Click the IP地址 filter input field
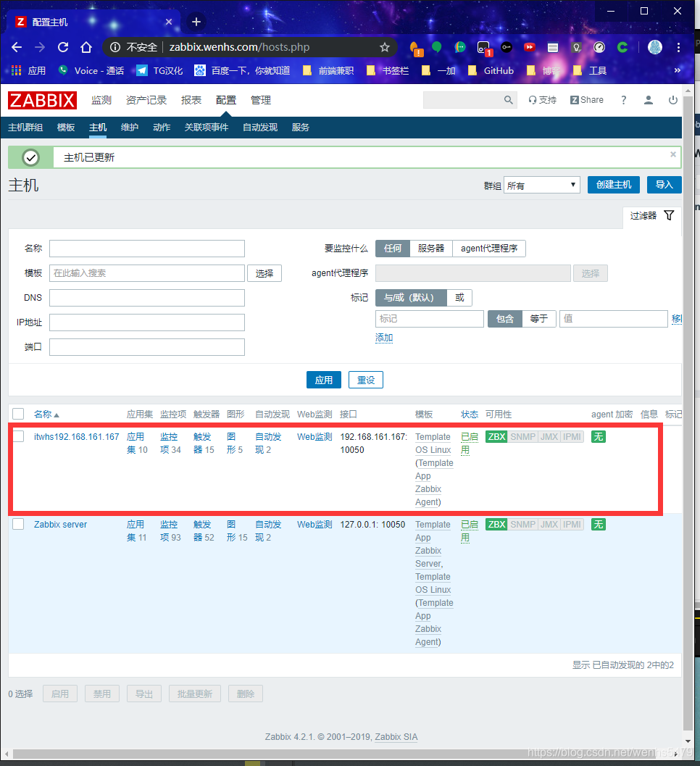This screenshot has width=700, height=766. click(147, 322)
